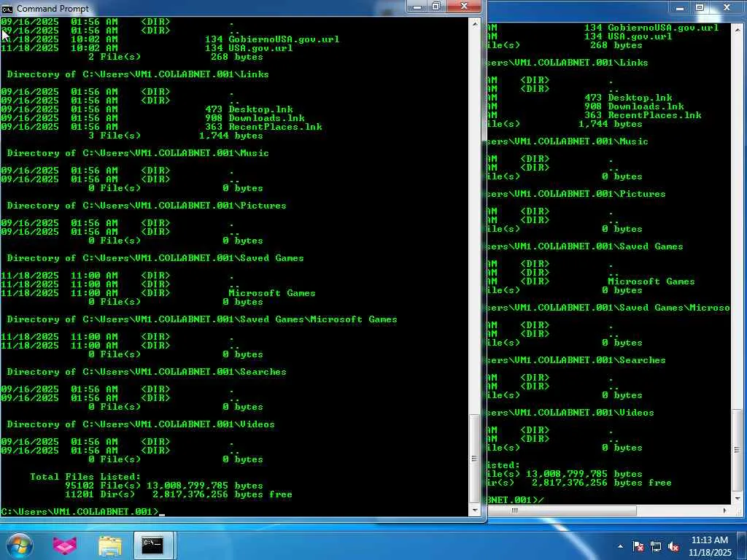
Task: Click the Command Prompt title bar icon
Action: point(7,9)
